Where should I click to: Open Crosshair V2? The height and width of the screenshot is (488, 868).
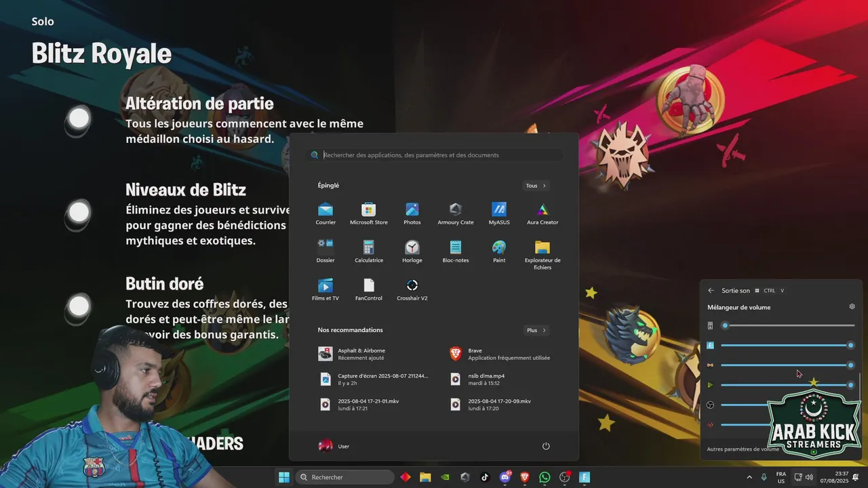click(x=412, y=290)
